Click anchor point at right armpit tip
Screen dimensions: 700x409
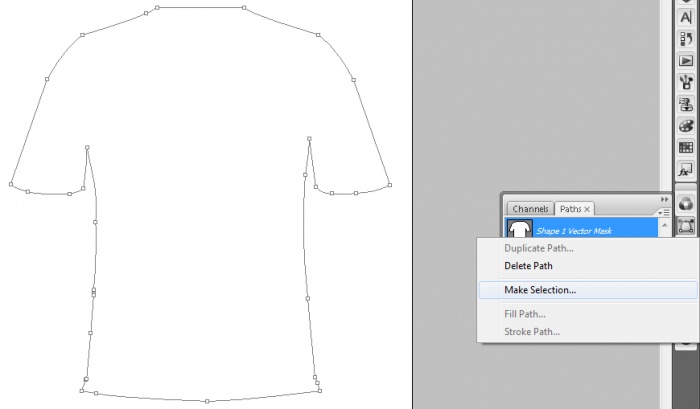pyautogui.click(x=309, y=139)
